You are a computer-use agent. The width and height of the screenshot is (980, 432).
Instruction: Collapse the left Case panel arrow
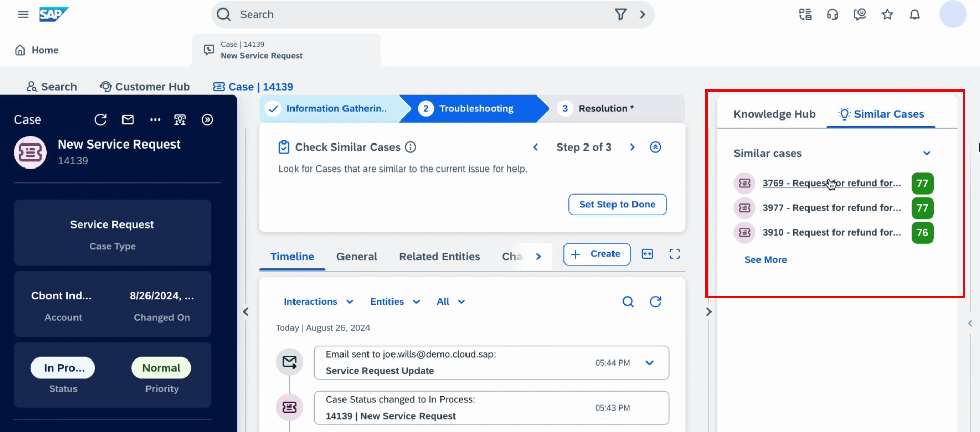(246, 311)
